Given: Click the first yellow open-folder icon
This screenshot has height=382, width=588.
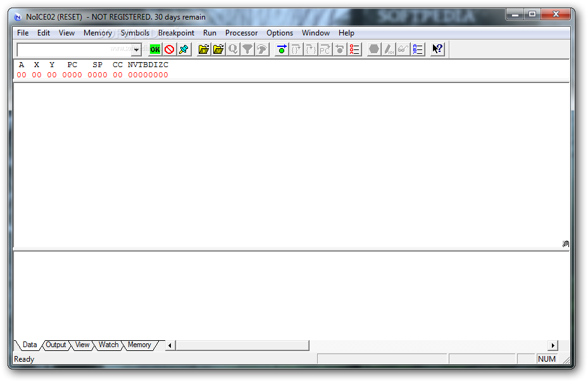Looking at the screenshot, I should click(204, 49).
